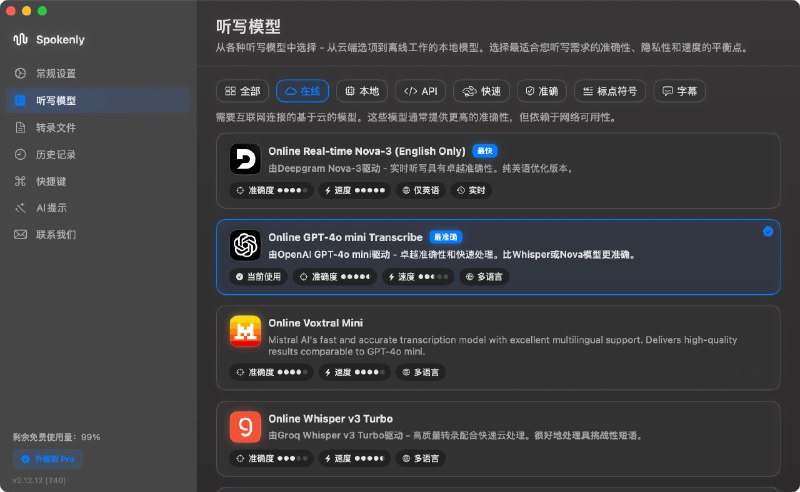Click the 仅英语 tag on Nova-3
Screen dimensions: 800x492
coord(421,190)
